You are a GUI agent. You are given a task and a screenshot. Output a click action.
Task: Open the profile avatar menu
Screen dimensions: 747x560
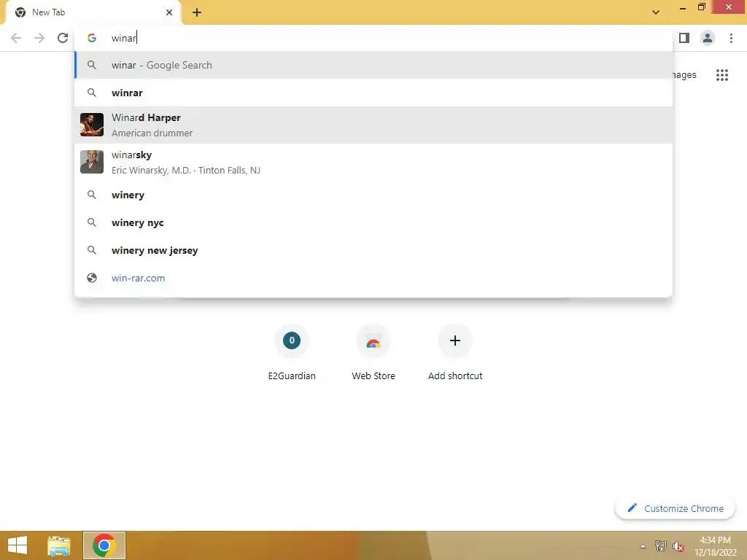click(x=708, y=38)
